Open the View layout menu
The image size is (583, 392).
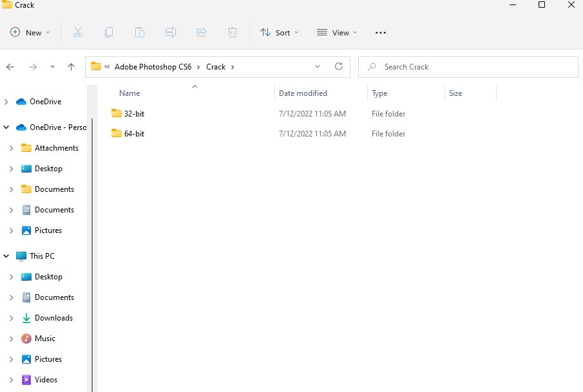(x=337, y=32)
